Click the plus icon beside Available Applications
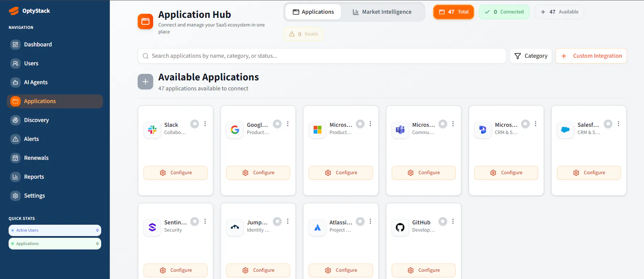Image resolution: width=644 pixels, height=279 pixels. 145,81
